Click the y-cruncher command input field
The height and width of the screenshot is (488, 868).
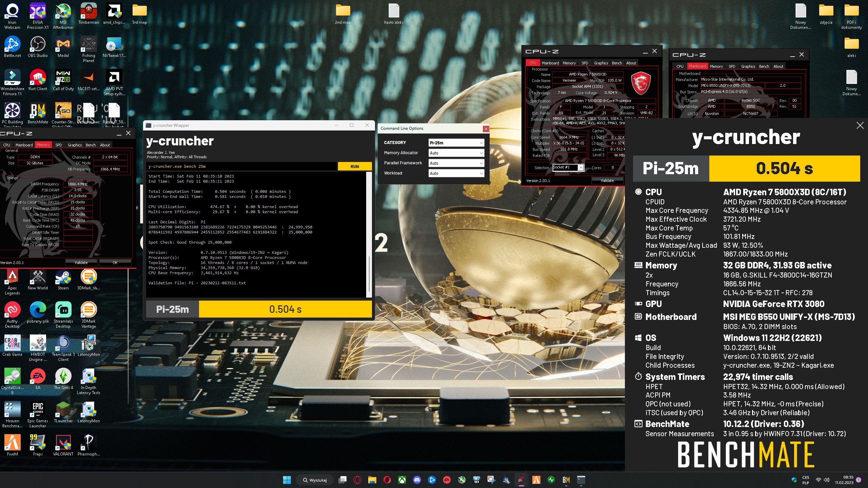click(x=242, y=166)
